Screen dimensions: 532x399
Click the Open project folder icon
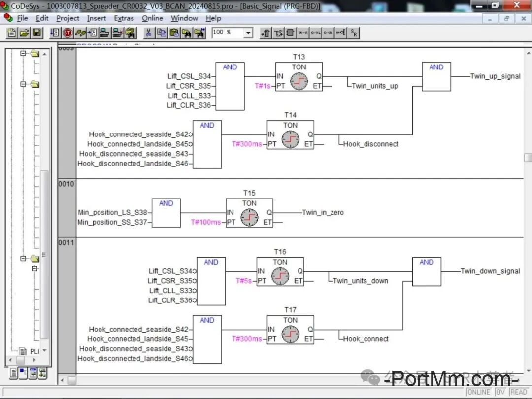25,33
